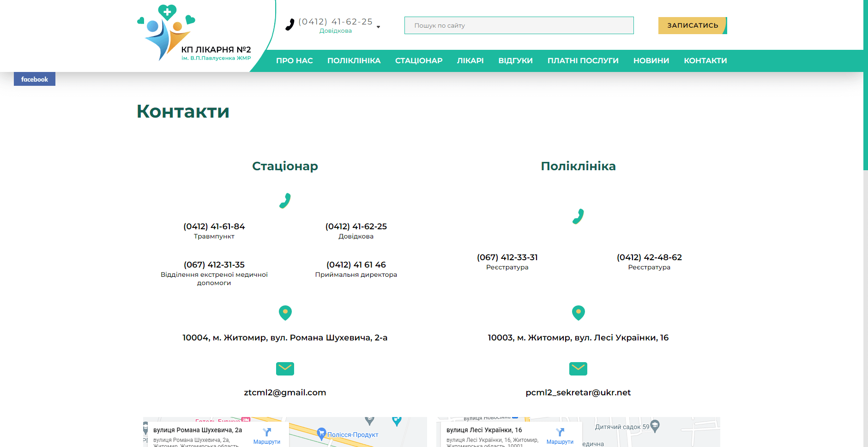Call Травмпункт number (0412) 41-61-84
The width and height of the screenshot is (868, 447).
[x=214, y=226]
